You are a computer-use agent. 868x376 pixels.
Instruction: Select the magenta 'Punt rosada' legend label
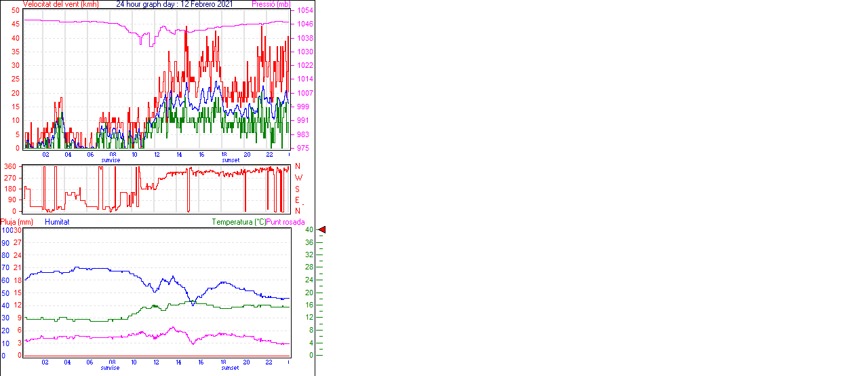[x=285, y=222]
